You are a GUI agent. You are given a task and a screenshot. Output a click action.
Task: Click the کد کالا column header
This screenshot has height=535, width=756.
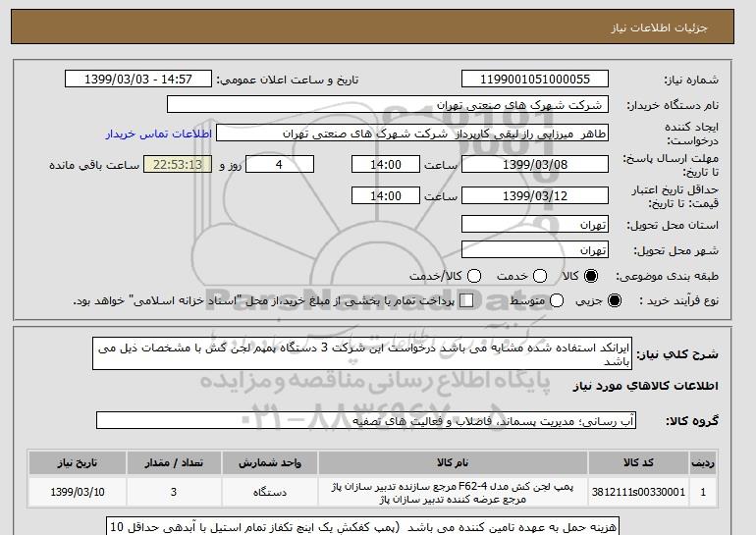[x=638, y=462]
